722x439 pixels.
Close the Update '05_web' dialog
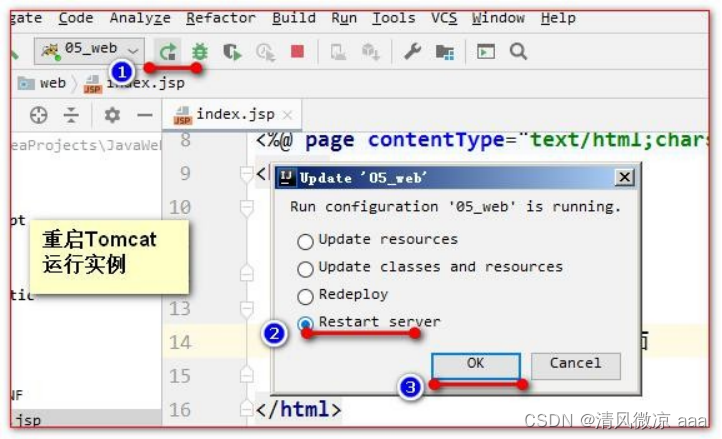click(624, 177)
